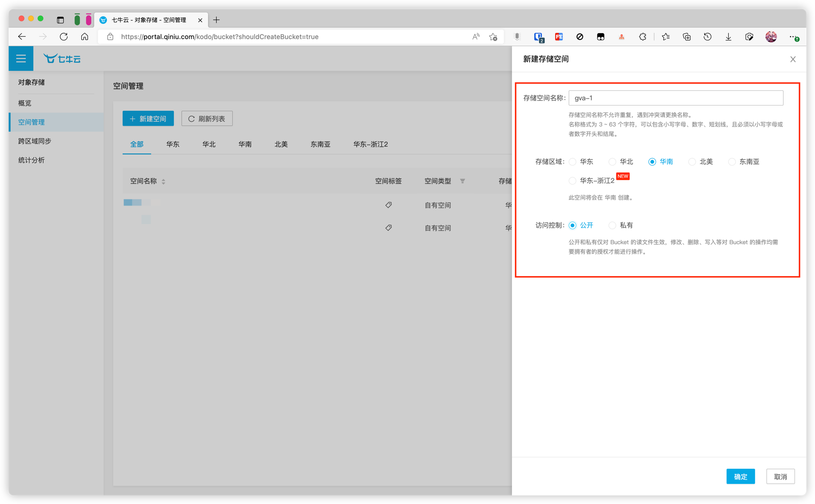Click tag icon in first bucket row

point(389,205)
